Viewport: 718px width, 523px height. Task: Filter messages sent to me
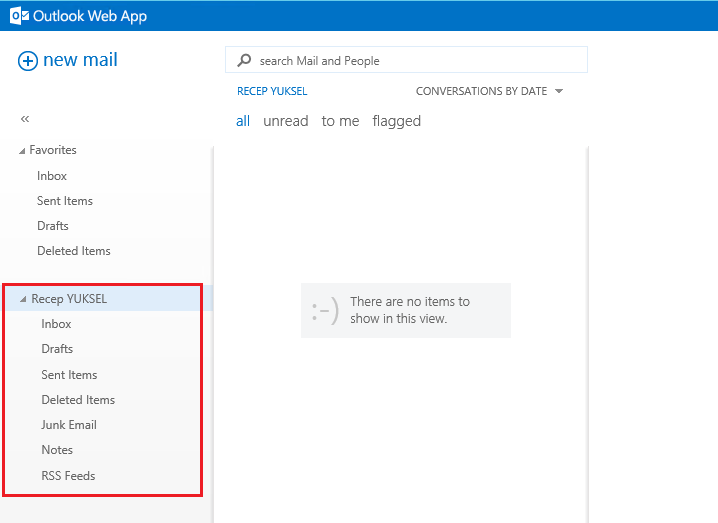click(x=340, y=121)
